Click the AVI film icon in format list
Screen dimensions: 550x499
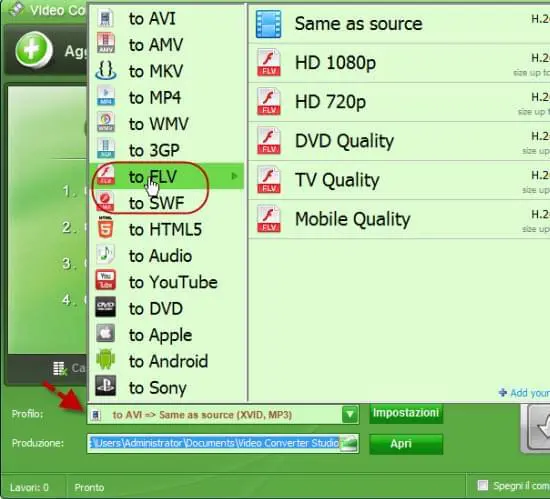click(106, 18)
